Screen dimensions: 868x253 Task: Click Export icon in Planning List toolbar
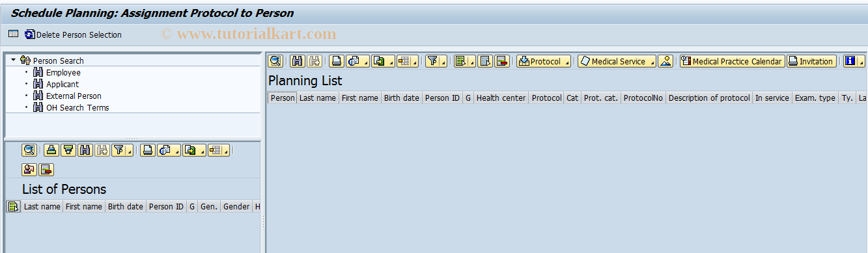coord(378,61)
